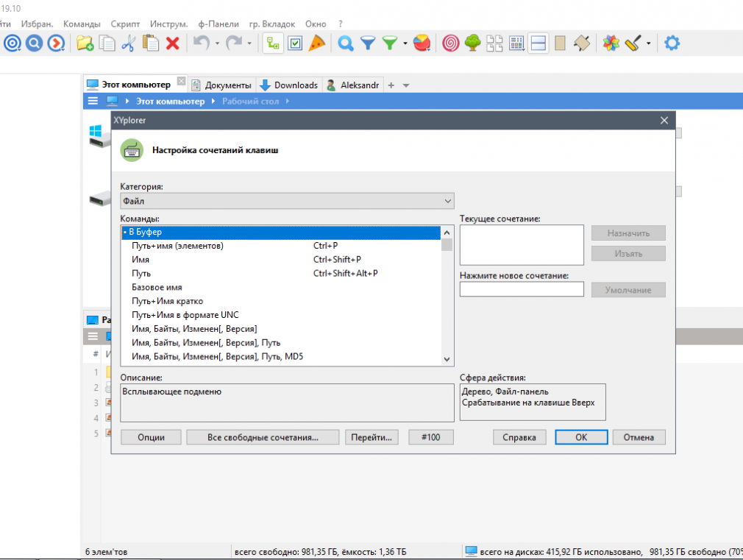Viewport: 743px width, 560px height.
Task: Create a new folder via the toolbar icon
Action: pyautogui.click(x=85, y=43)
